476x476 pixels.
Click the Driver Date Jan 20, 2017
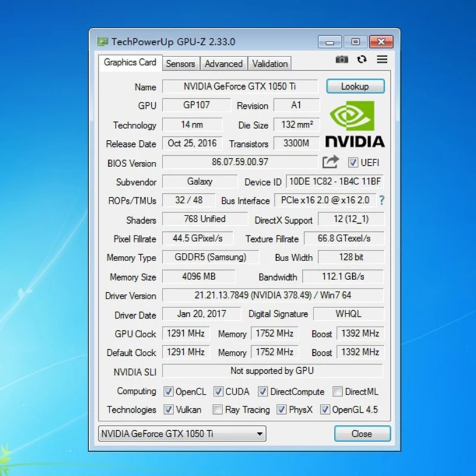tap(201, 314)
